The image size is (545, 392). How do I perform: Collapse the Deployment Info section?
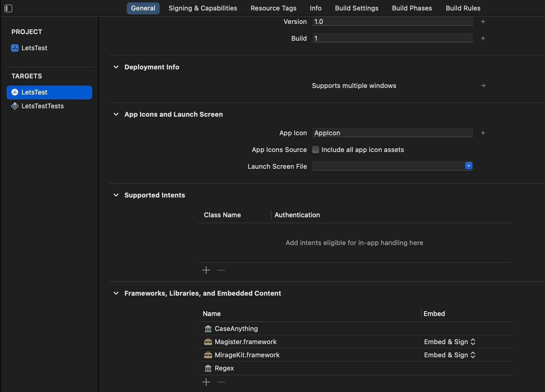tap(116, 67)
